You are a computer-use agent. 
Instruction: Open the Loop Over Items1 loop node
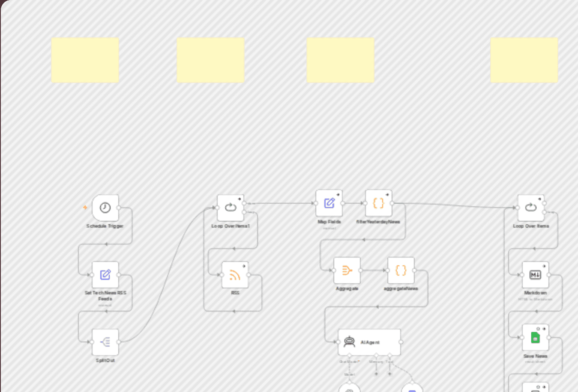[231, 208]
